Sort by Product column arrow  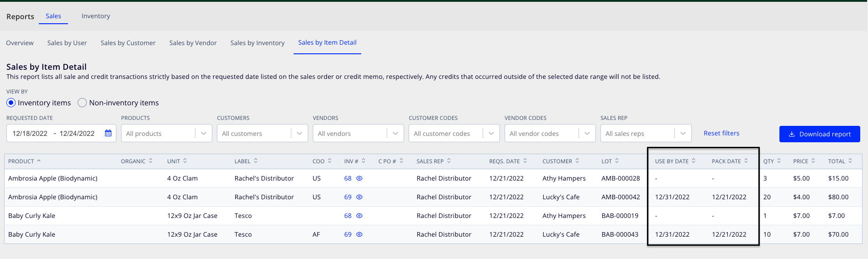coord(39,161)
